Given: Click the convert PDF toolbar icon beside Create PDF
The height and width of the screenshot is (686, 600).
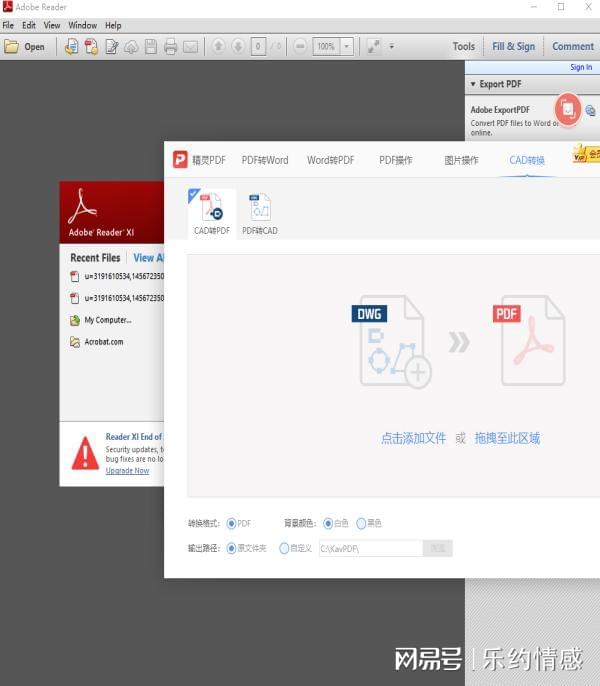Looking at the screenshot, I should (x=91, y=46).
